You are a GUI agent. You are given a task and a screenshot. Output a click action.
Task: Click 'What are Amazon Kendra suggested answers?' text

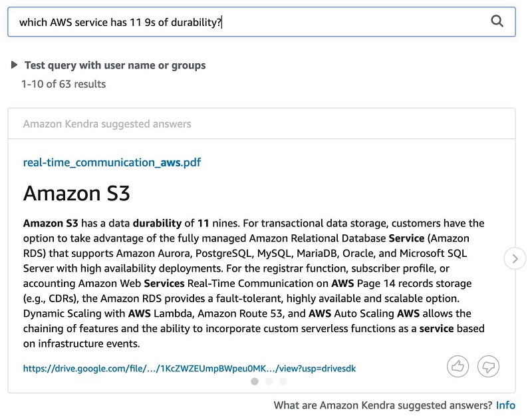[x=383, y=405]
